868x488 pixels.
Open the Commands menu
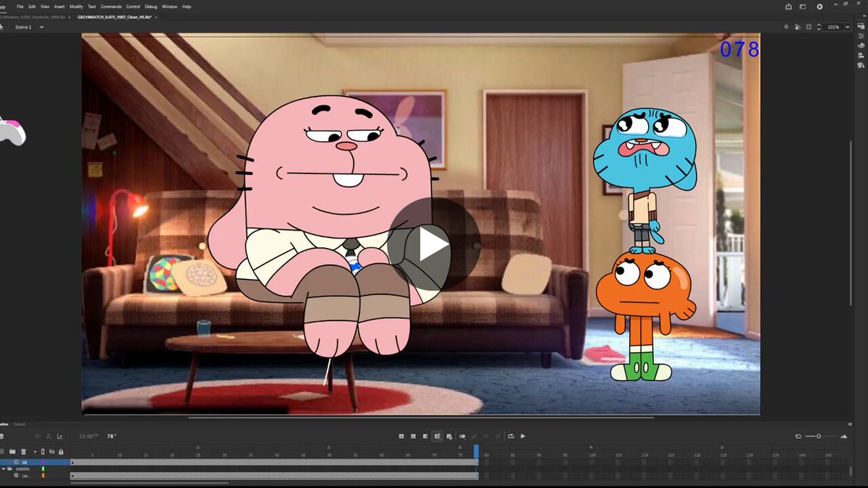[111, 7]
